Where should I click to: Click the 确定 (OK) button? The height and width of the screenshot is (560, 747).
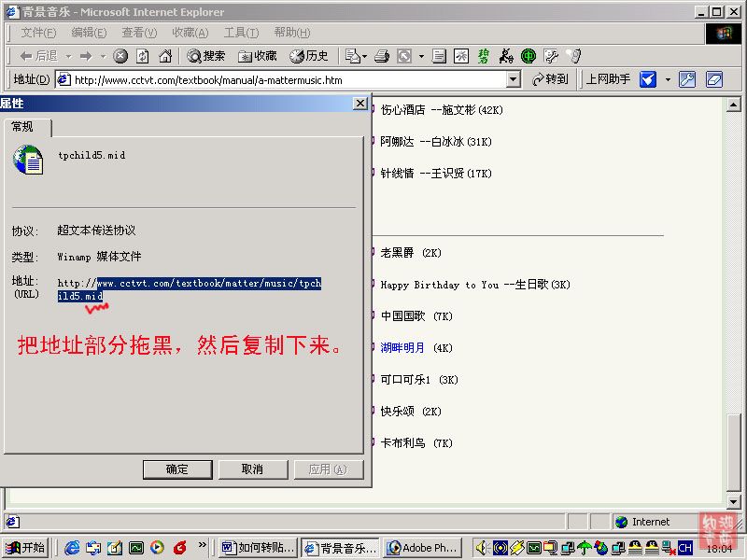click(177, 469)
